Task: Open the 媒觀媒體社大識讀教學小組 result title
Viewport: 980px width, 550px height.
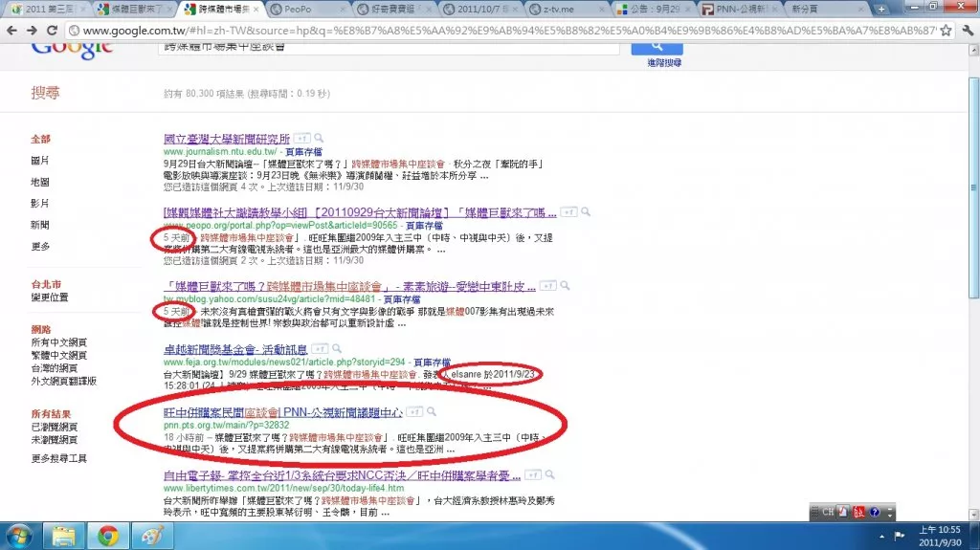Action: [x=360, y=212]
